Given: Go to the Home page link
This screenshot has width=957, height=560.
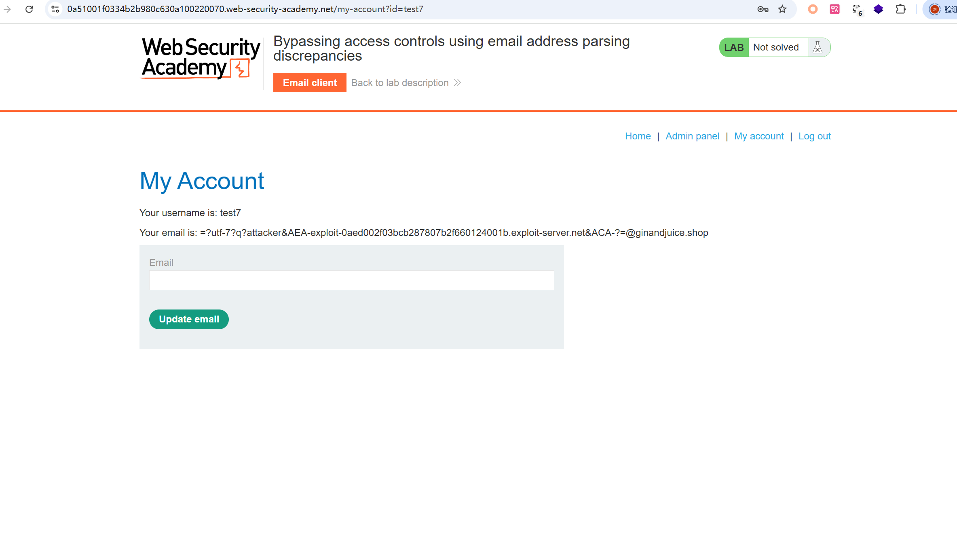Looking at the screenshot, I should tap(638, 136).
